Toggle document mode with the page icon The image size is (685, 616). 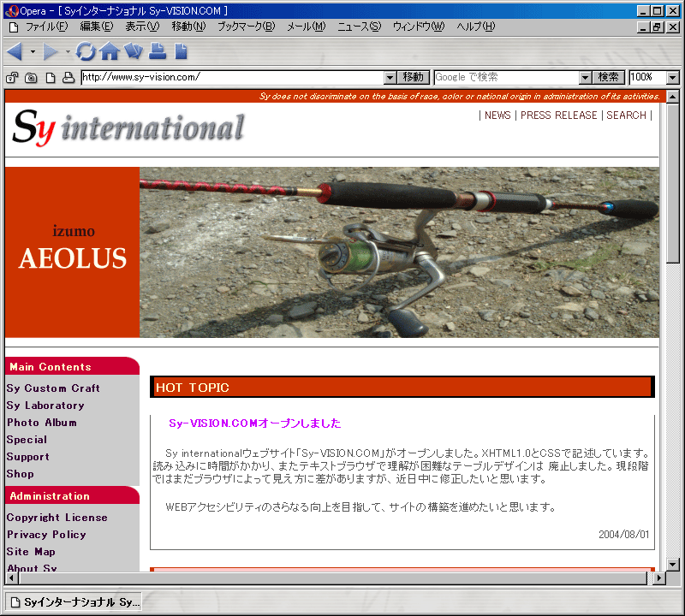51,78
